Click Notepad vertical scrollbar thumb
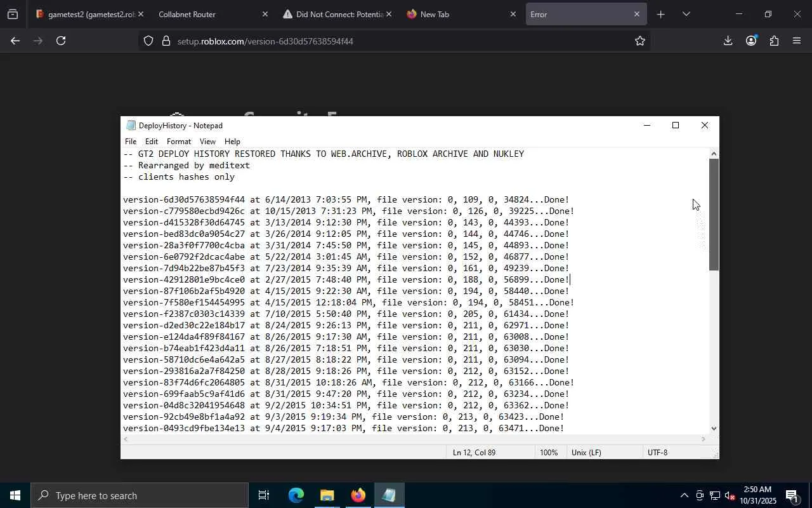812x508 pixels. [714, 215]
